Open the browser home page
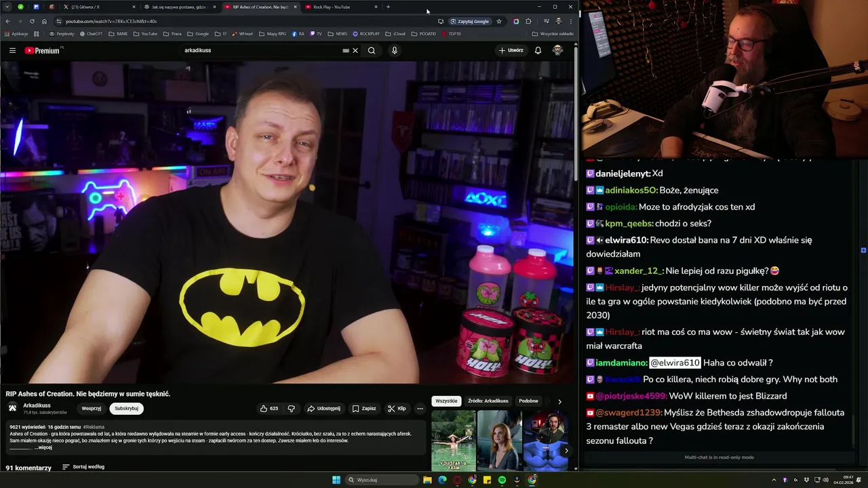This screenshot has width=868, height=488. [44, 21]
